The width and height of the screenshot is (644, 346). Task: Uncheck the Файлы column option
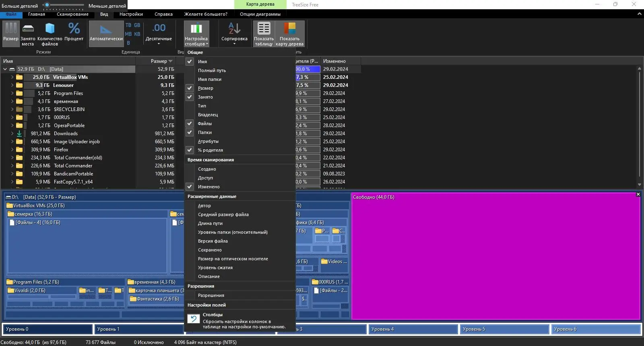click(x=190, y=124)
